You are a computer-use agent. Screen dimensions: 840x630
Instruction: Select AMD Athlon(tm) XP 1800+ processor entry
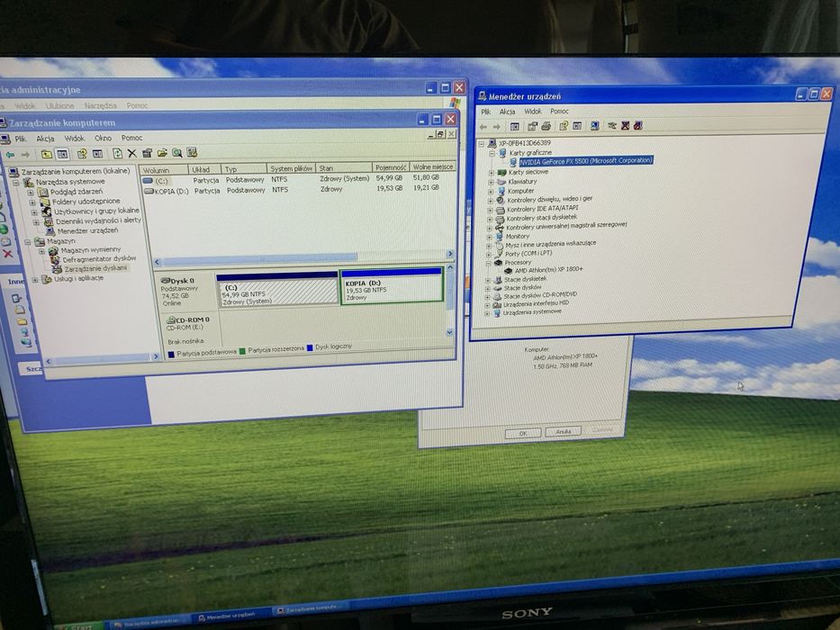point(548,269)
